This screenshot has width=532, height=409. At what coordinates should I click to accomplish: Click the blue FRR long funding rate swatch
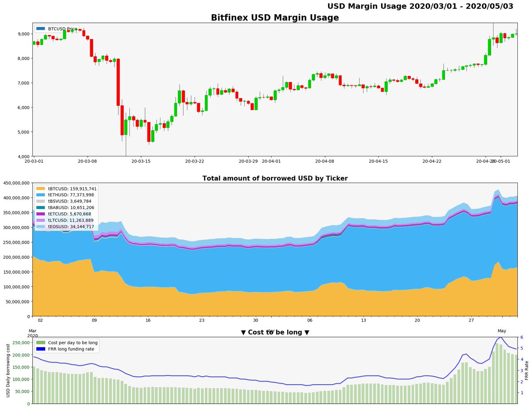point(40,349)
